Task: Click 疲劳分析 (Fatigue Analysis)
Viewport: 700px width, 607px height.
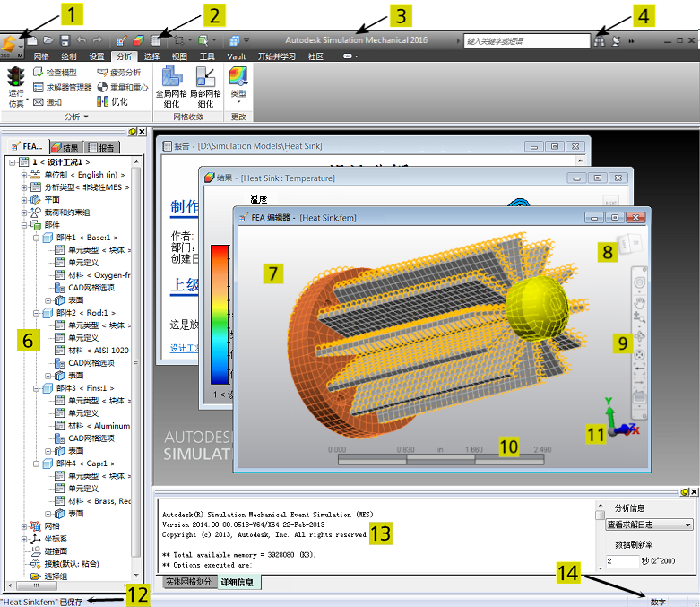Action: click(x=118, y=73)
